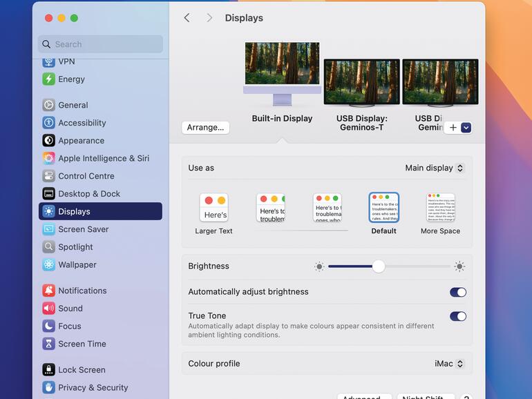This screenshot has width=532, height=399.
Task: Go back with the left chevron
Action: (187, 18)
